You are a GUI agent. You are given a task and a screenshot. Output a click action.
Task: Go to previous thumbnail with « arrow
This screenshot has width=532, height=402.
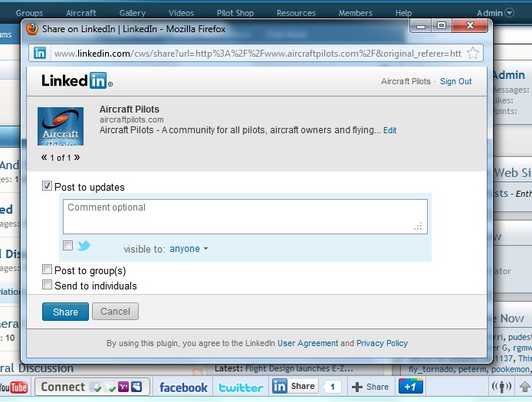44,157
